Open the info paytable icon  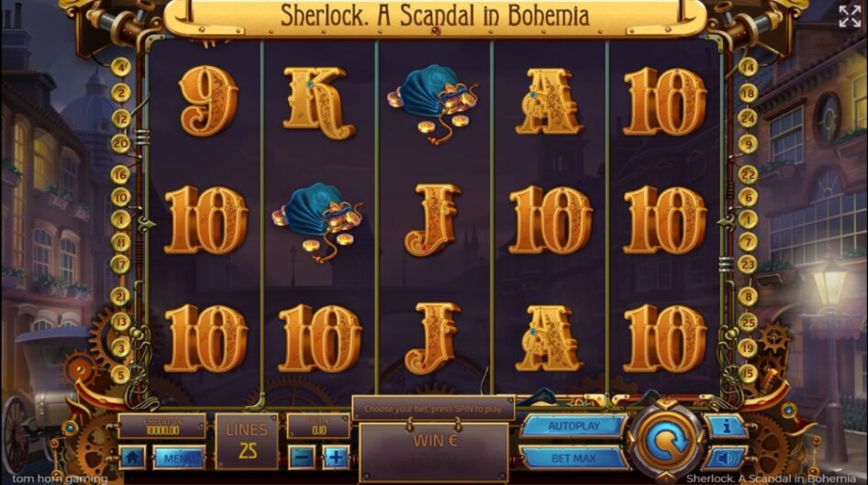point(727,426)
